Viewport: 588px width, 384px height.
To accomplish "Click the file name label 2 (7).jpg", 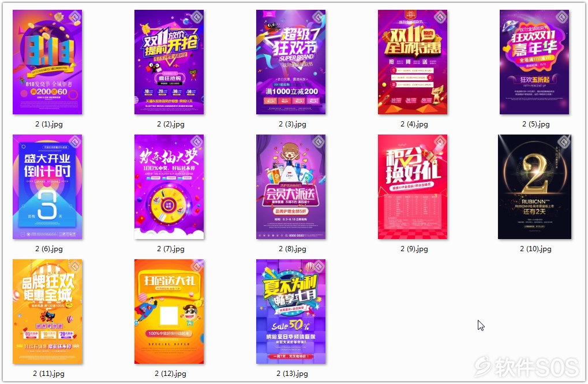I will [x=171, y=249].
